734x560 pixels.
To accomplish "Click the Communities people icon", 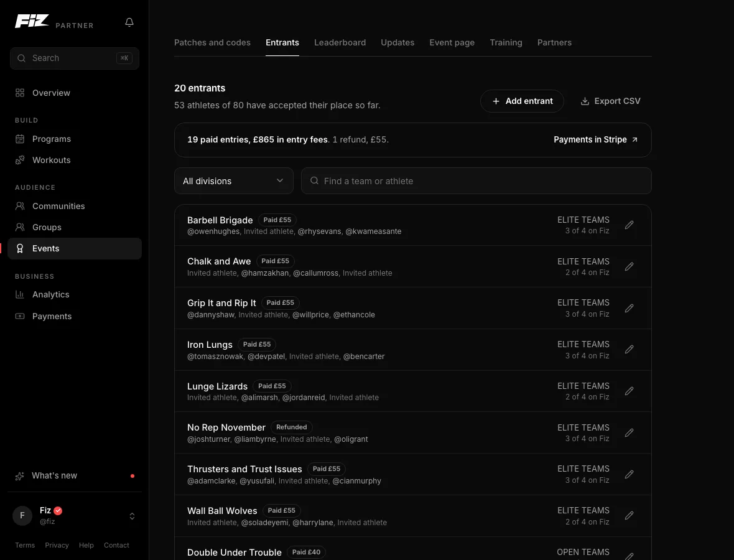I will (x=20, y=206).
